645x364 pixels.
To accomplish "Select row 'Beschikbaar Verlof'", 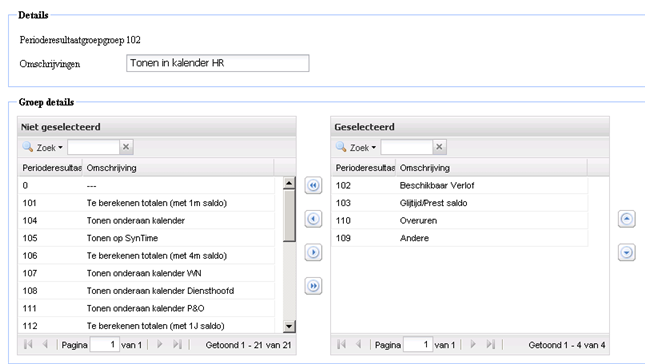I will tap(460, 185).
